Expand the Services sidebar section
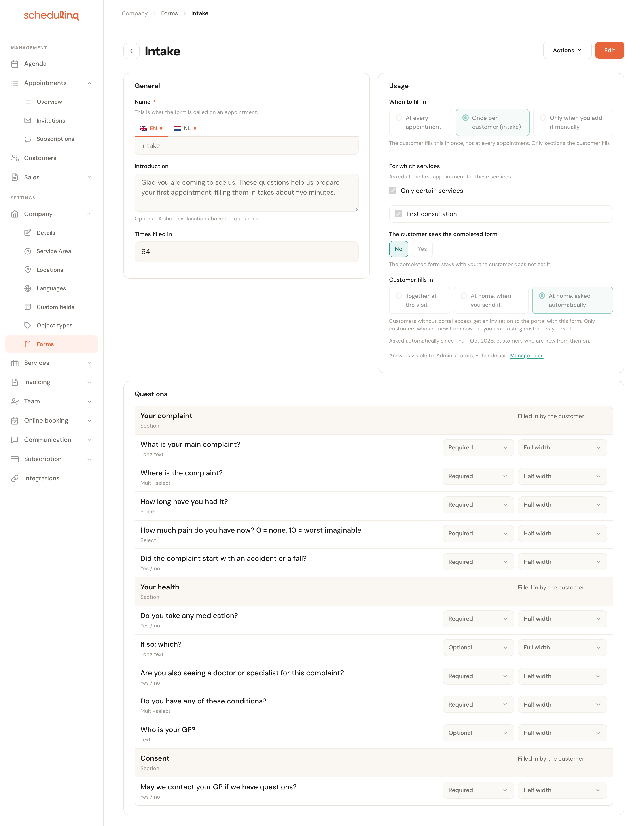Image resolution: width=644 pixels, height=826 pixels. coord(90,363)
